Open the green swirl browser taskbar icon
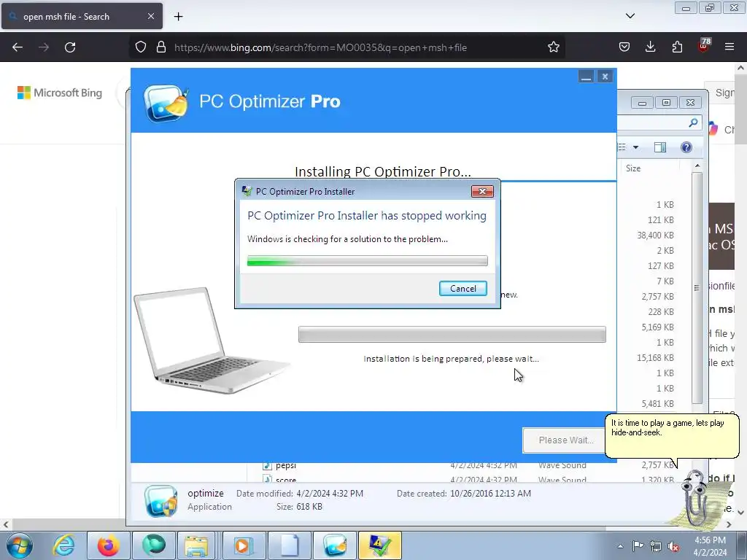 point(153,545)
